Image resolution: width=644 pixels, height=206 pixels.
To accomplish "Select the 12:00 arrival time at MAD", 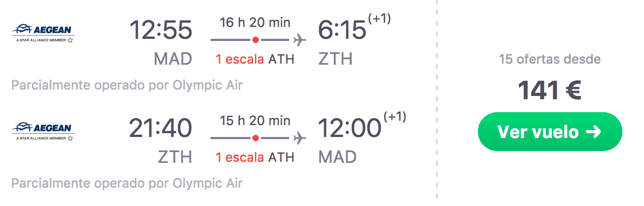I will tap(350, 128).
